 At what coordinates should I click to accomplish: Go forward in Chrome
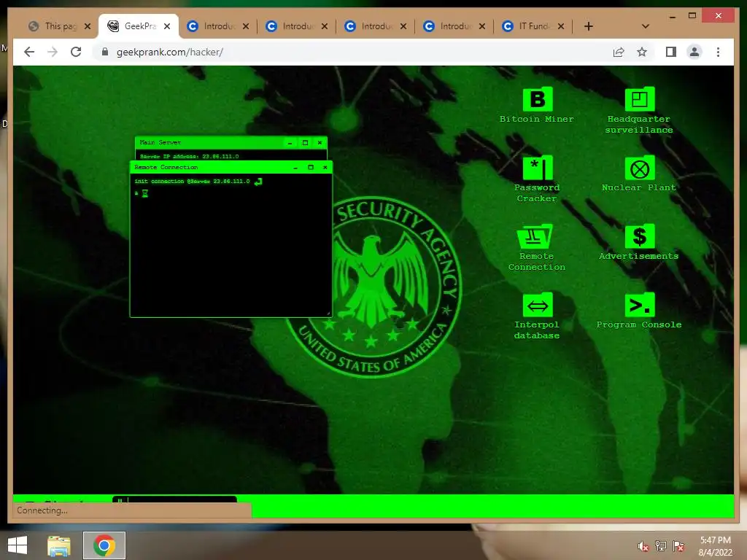(53, 52)
